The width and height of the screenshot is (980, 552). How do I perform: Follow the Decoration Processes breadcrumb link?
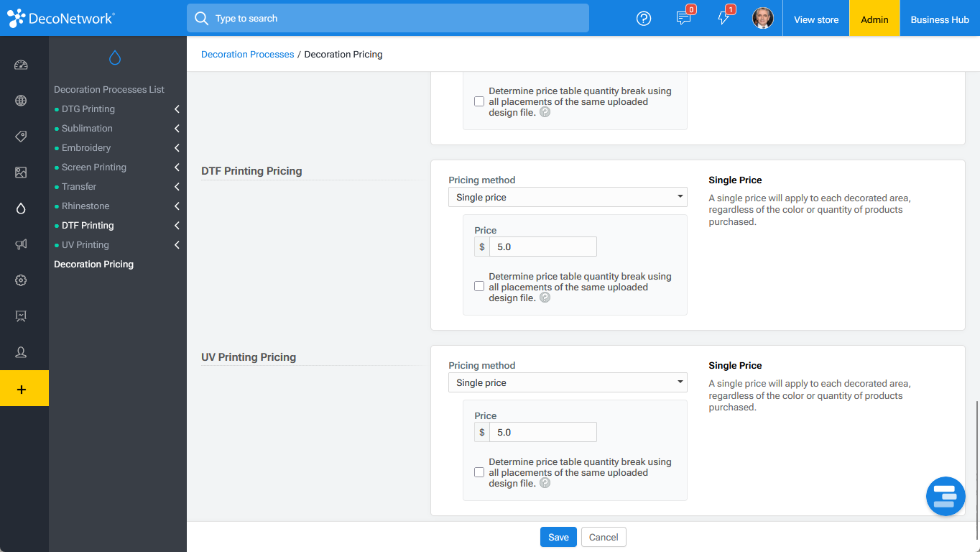point(247,54)
